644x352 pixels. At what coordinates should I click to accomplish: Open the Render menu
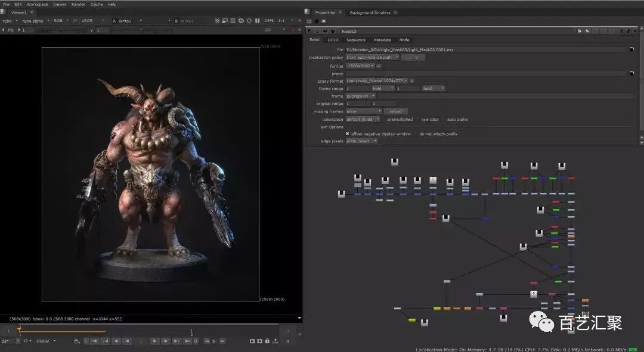pyautogui.click(x=78, y=4)
